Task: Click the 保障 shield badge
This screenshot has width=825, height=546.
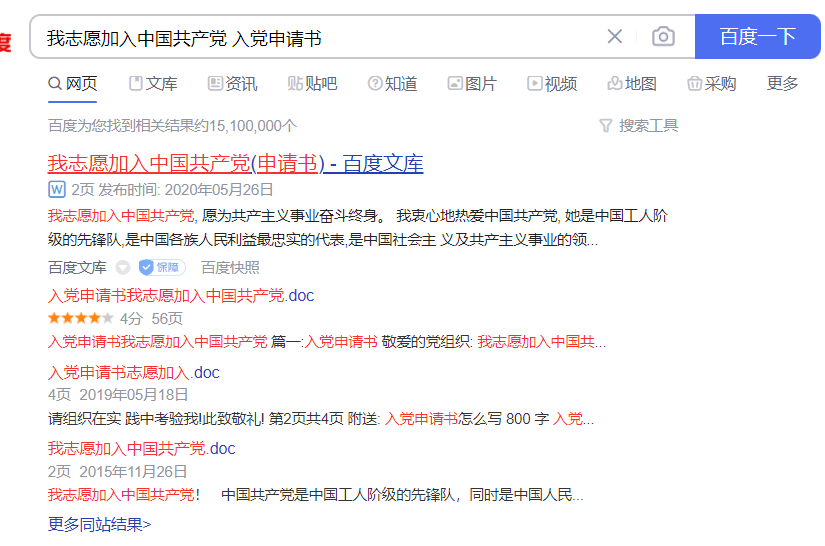Action: (162, 268)
